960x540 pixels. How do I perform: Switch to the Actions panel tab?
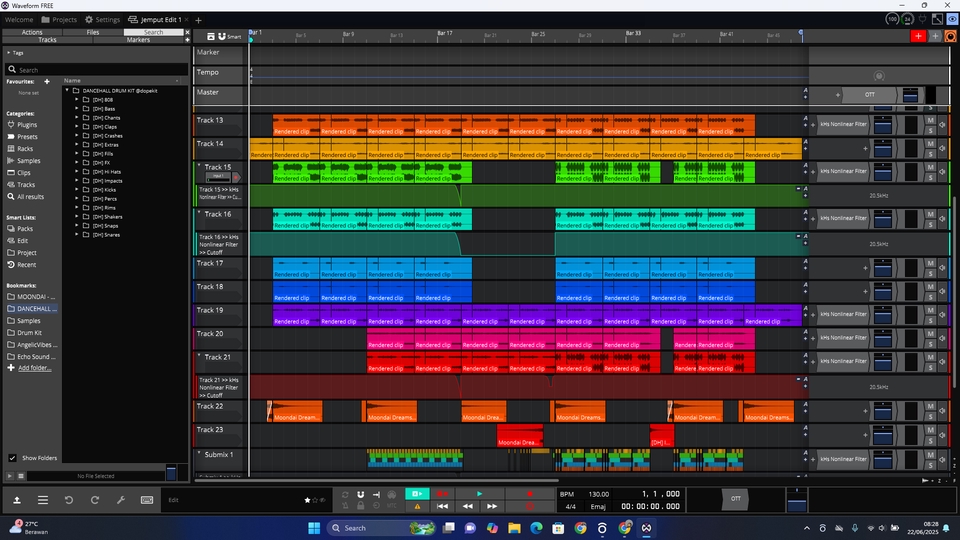pos(32,32)
